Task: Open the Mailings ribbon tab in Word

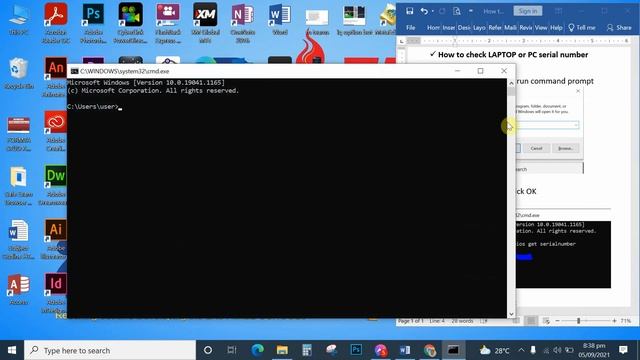Action: click(x=510, y=28)
